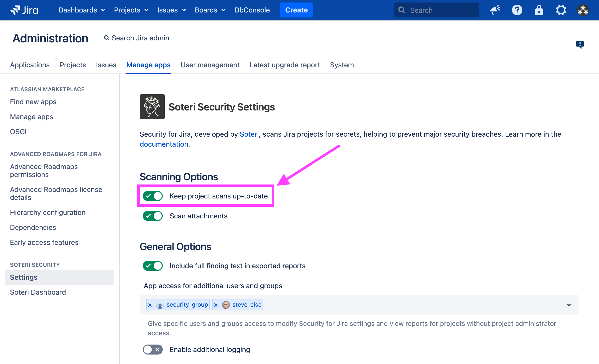Remove steve-ciso with its x icon
Viewport: 599px width, 364px height.
tap(216, 305)
